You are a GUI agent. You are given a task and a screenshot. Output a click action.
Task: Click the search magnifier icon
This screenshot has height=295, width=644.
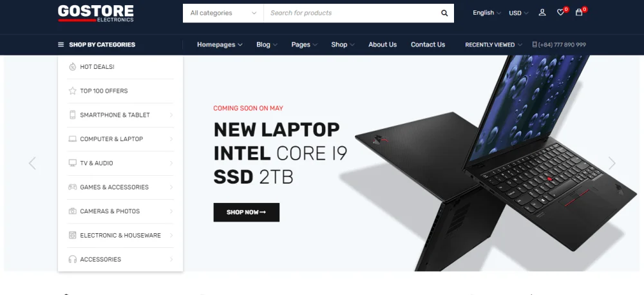(x=444, y=13)
